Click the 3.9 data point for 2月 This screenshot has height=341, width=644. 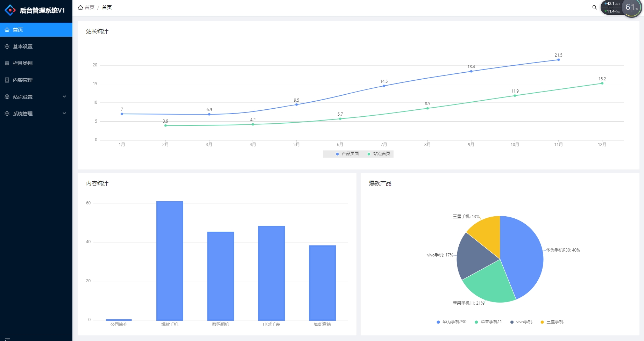(165, 125)
